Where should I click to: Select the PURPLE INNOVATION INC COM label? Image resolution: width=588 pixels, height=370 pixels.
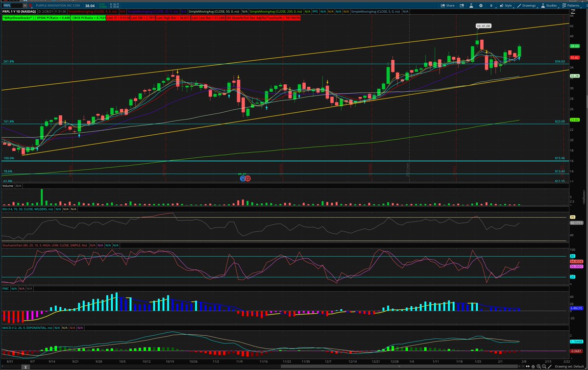(x=58, y=6)
